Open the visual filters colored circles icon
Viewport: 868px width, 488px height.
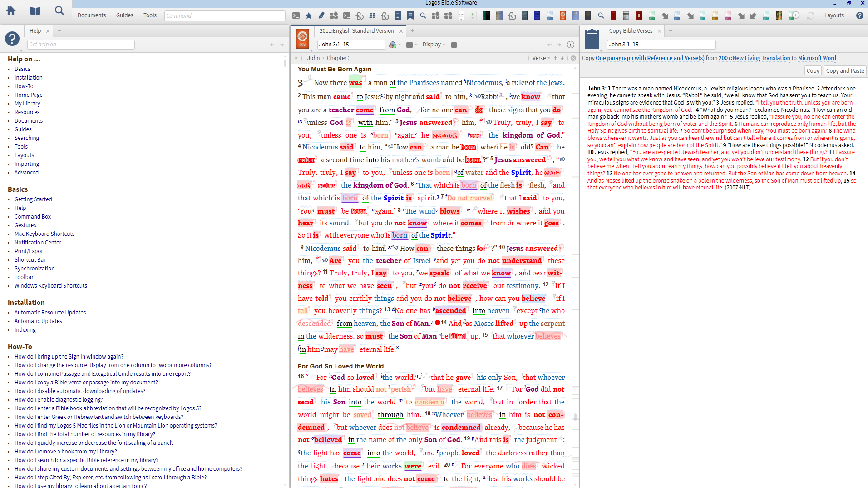pos(392,45)
